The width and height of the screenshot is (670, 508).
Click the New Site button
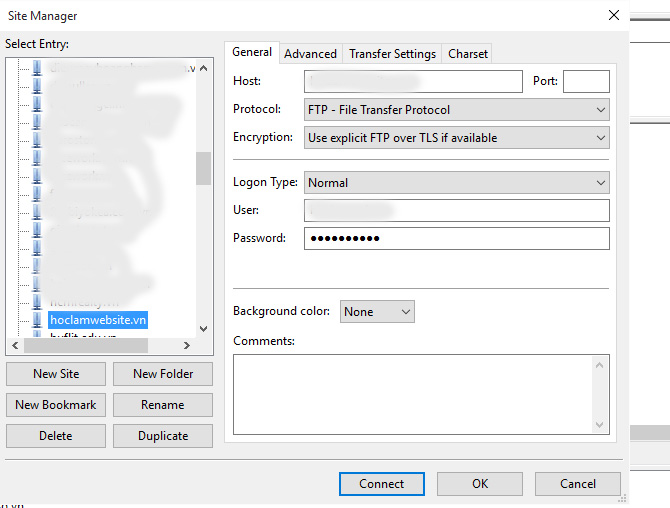point(56,374)
